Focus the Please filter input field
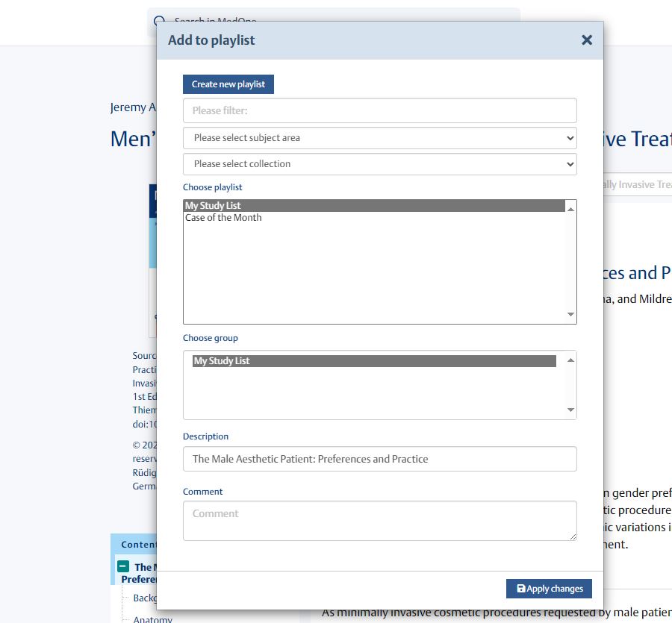Image resolution: width=672 pixels, height=623 pixels. click(379, 110)
